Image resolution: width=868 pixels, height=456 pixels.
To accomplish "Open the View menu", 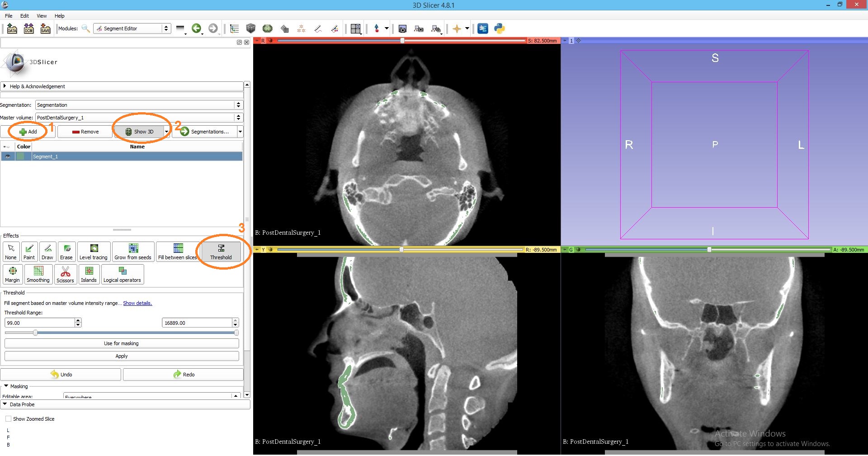I will (42, 16).
